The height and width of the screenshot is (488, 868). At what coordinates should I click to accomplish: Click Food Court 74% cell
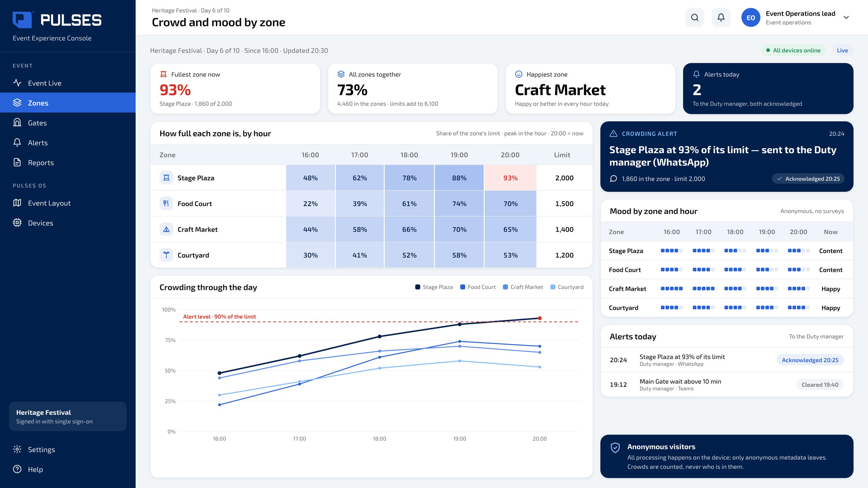coord(459,204)
